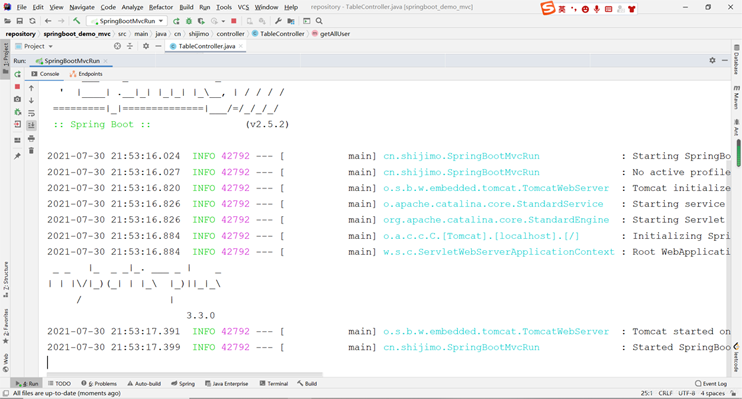Click CRLF line separator in status bar
The width and height of the screenshot is (742, 399).
point(665,393)
